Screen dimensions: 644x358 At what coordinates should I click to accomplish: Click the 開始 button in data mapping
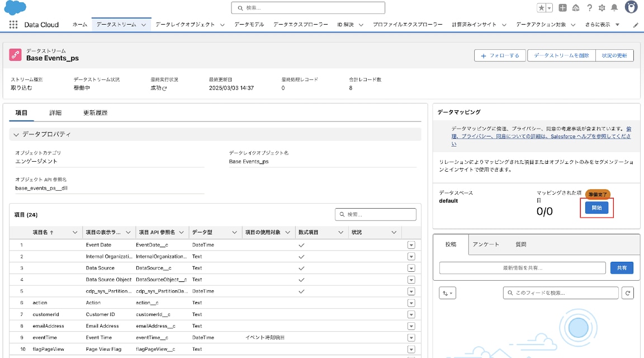click(596, 208)
